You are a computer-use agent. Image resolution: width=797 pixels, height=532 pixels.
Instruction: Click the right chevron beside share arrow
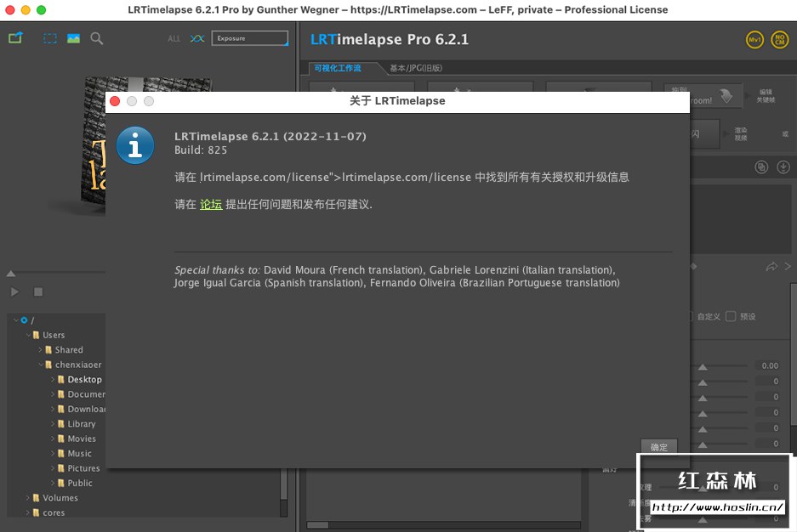click(x=788, y=267)
